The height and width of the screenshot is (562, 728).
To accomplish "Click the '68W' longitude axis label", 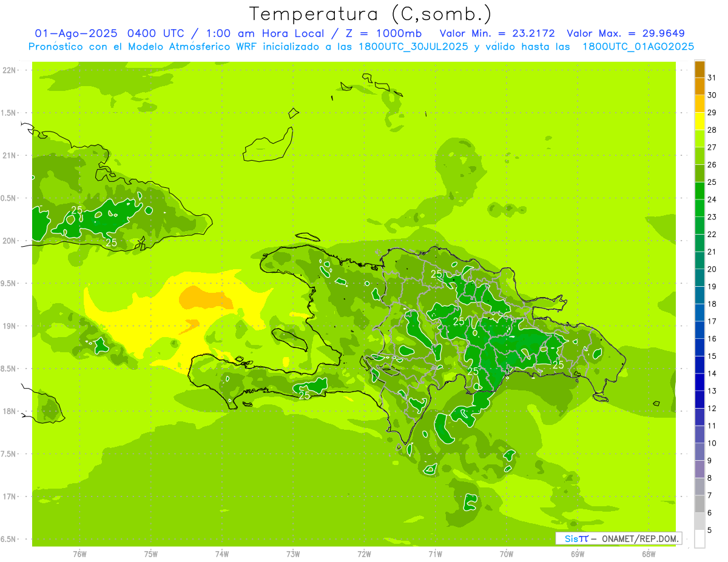I will tap(649, 554).
